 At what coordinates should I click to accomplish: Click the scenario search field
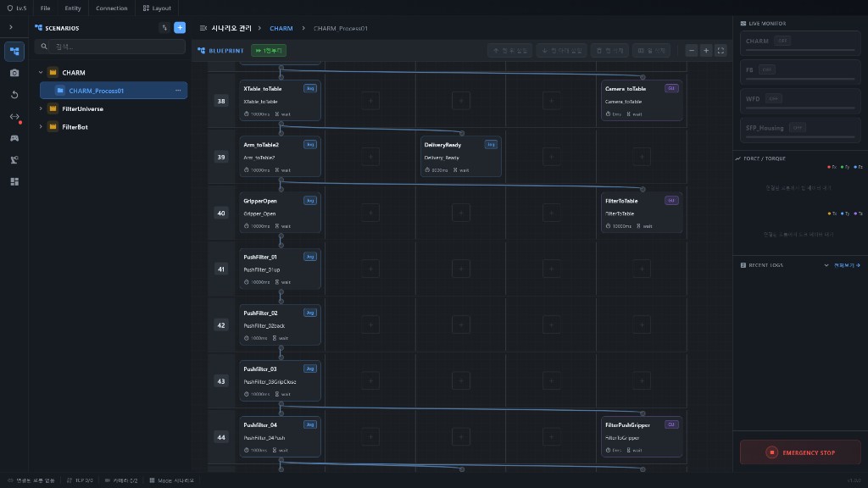(110, 47)
